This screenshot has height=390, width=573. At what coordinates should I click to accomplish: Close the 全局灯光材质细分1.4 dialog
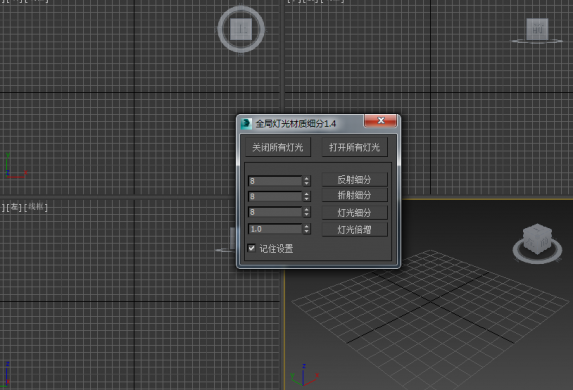pyautogui.click(x=380, y=121)
